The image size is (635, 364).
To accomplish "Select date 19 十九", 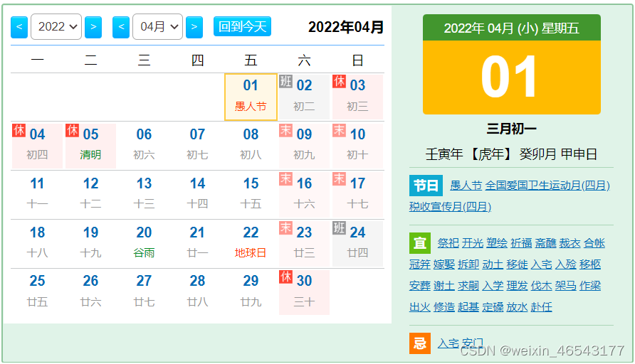I will [90, 244].
